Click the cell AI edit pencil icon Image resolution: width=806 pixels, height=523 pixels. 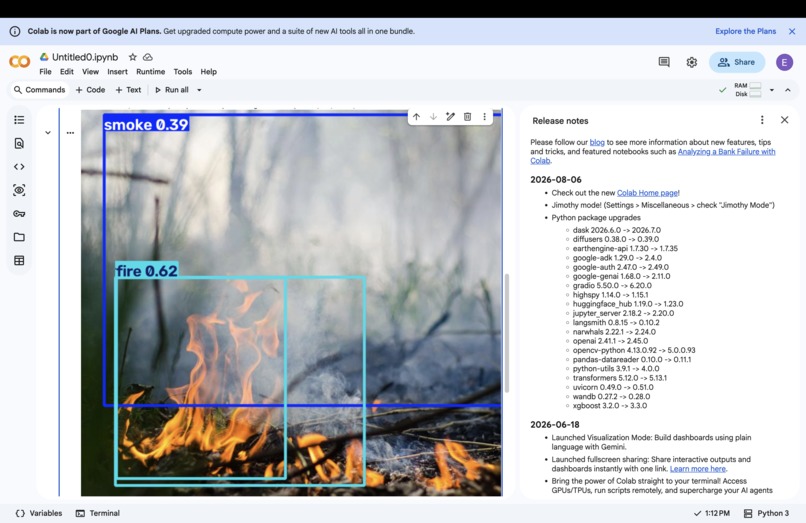click(x=450, y=117)
